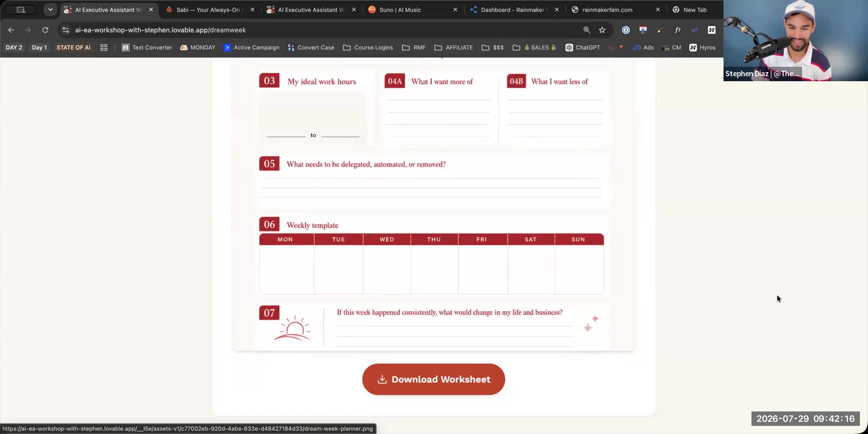This screenshot has height=434, width=868.
Task: Click the Stephen Diaz webcam thumbnail
Action: coord(795,41)
